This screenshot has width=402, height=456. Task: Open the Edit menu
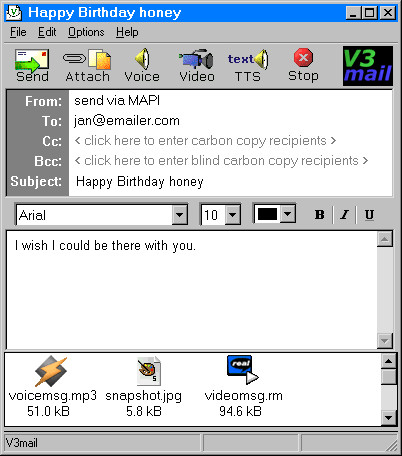pos(47,32)
